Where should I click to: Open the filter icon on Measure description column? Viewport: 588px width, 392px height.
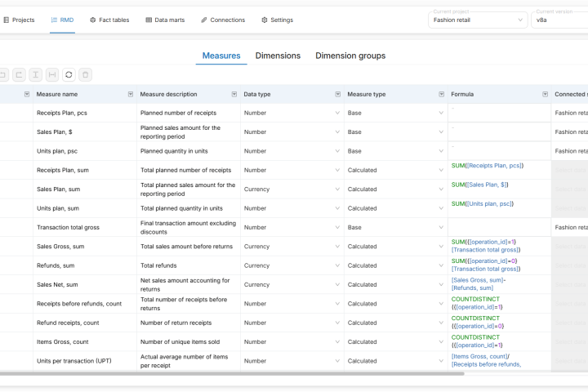pos(234,94)
